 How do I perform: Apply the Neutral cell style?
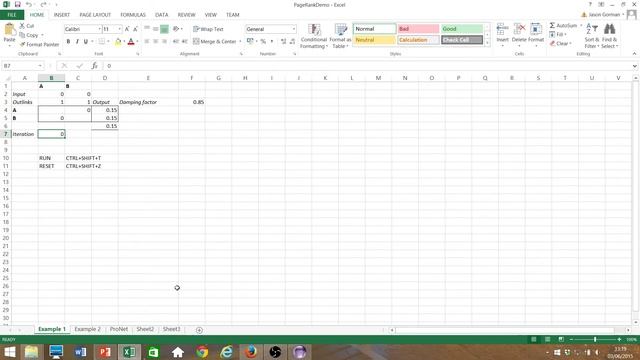[374, 40]
